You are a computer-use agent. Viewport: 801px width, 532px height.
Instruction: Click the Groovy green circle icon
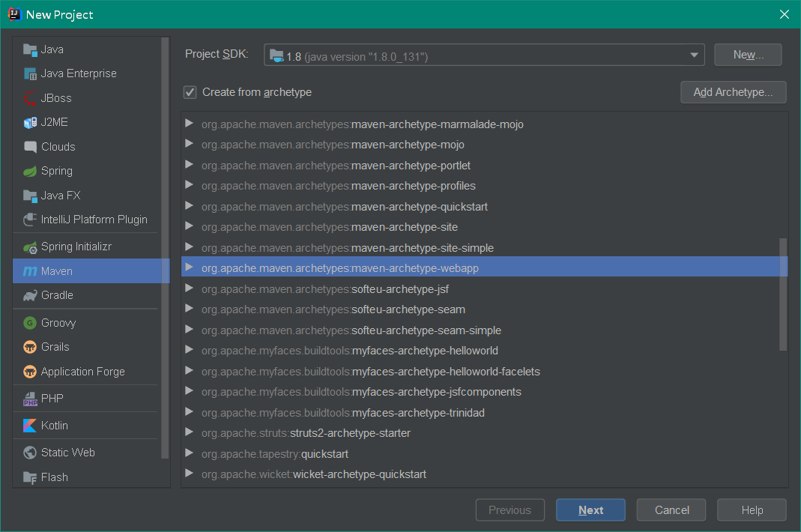pos(30,323)
